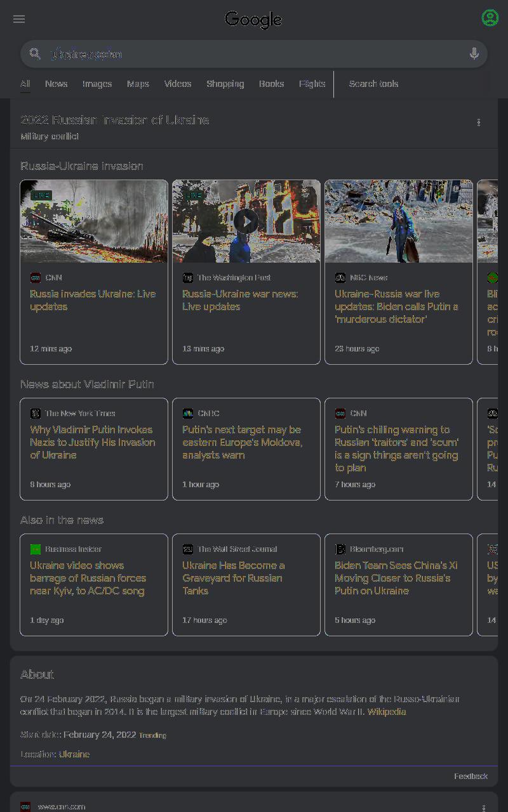The height and width of the screenshot is (812, 508).
Task: Open the hamburger main menu
Action: click(19, 19)
